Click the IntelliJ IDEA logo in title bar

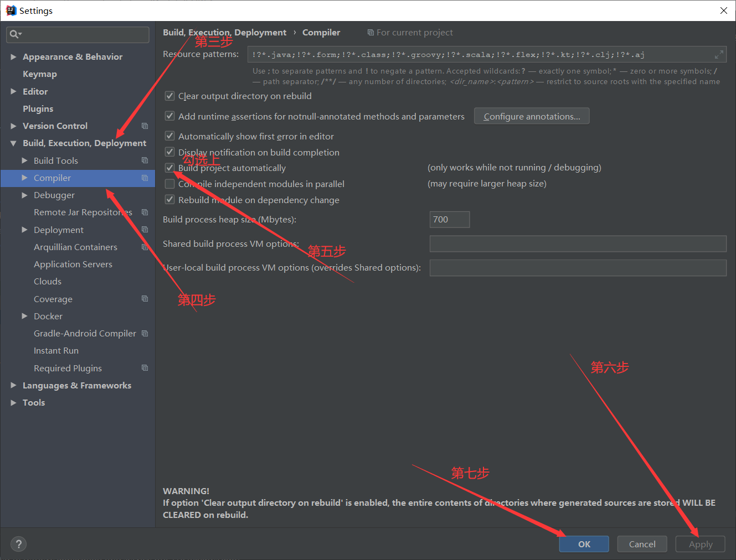[11, 11]
